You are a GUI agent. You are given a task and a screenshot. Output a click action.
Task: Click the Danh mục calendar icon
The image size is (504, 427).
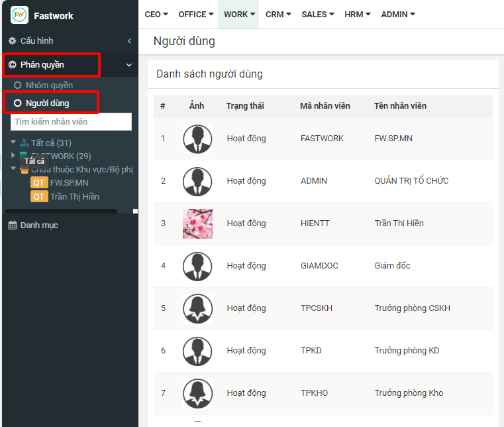click(x=13, y=225)
